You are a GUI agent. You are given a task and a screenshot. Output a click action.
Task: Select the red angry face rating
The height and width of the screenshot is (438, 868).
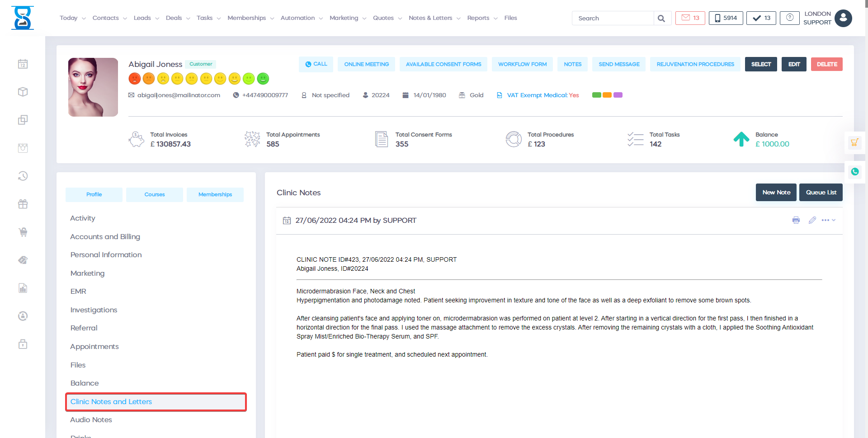pos(134,79)
